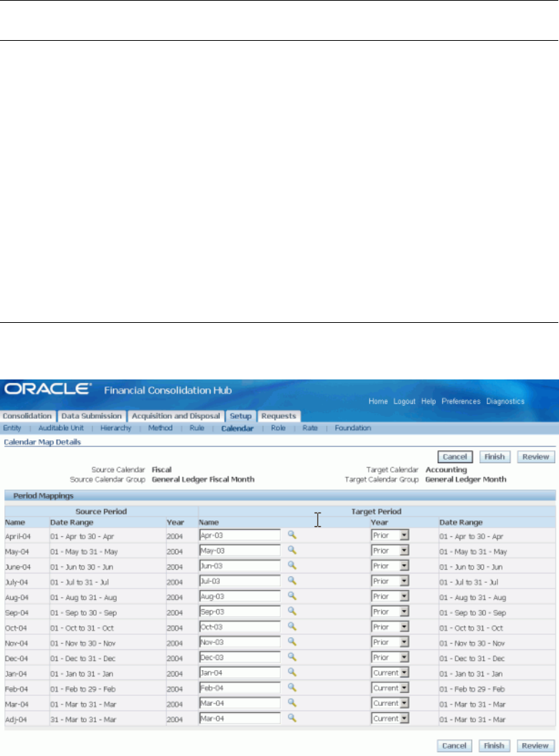The image size is (559, 756).
Task: Click the bottom Finish button
Action: coord(494,745)
